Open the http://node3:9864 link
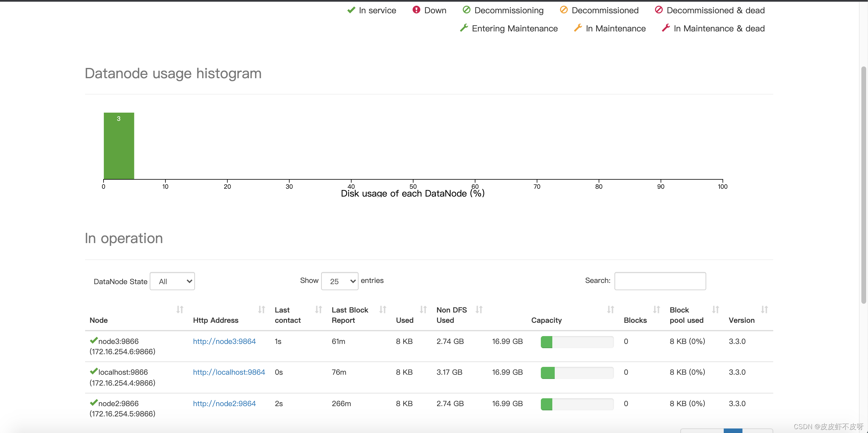This screenshot has height=433, width=868. [x=225, y=342]
